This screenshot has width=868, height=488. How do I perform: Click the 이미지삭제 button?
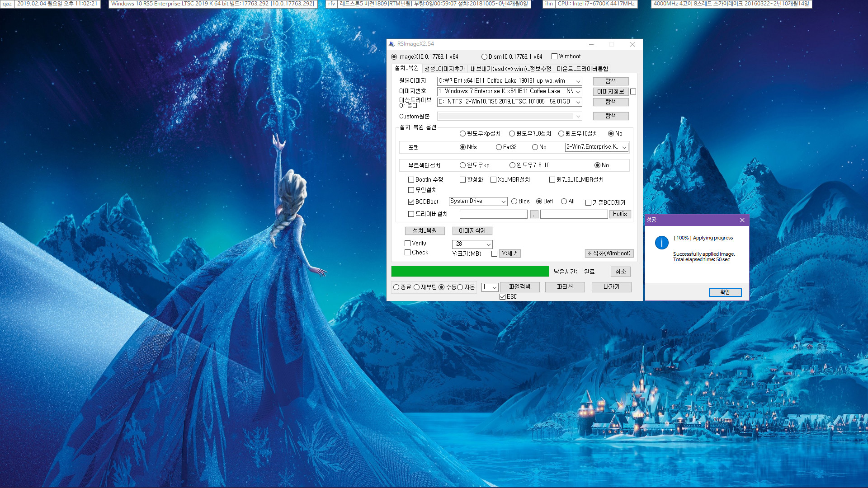(472, 231)
